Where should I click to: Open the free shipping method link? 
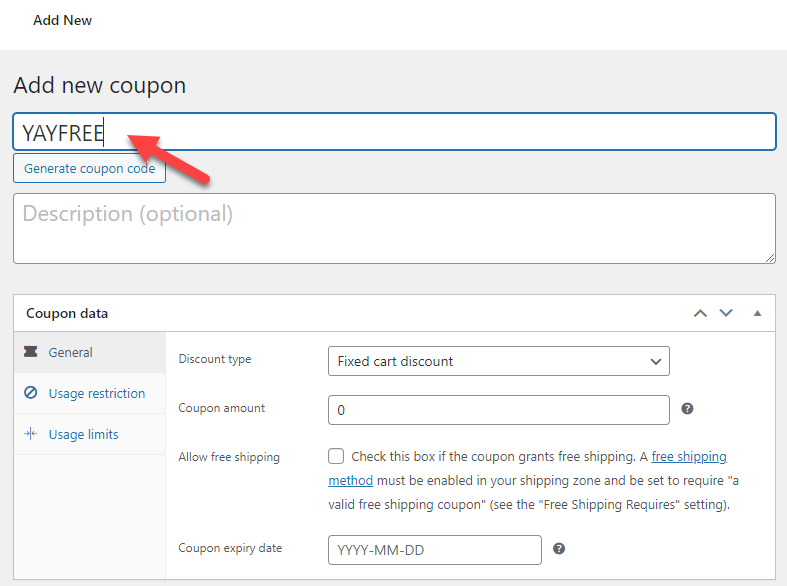pos(689,457)
